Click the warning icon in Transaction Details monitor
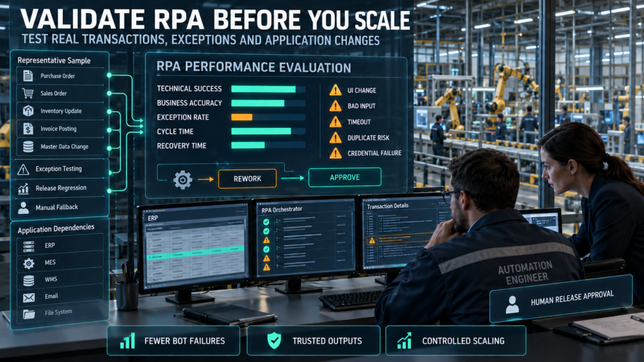Screen dimensions: 644x362 click(x=372, y=240)
